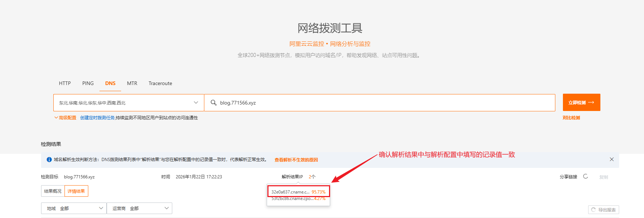Image resolution: width=644 pixels, height=218 pixels.
Task: Open the MTR tab
Action: [x=132, y=83]
